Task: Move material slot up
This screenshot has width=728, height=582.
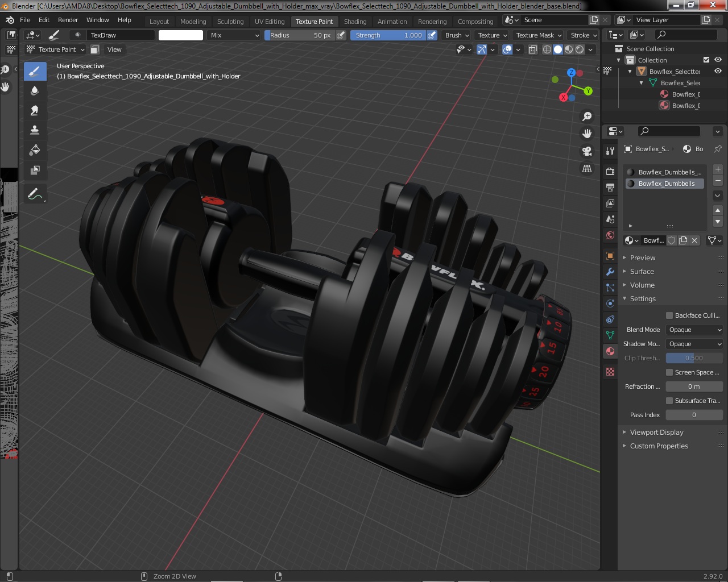Action: [x=718, y=210]
